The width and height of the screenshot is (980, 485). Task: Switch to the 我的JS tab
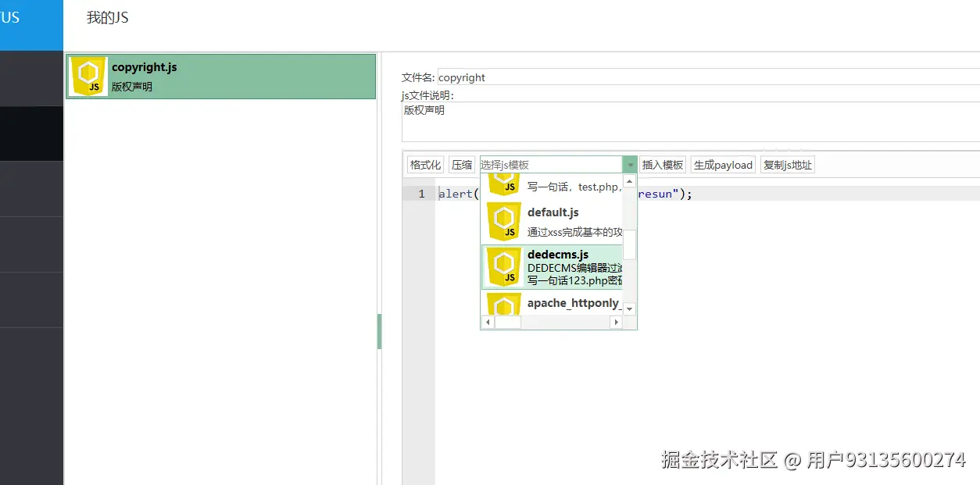(106, 17)
